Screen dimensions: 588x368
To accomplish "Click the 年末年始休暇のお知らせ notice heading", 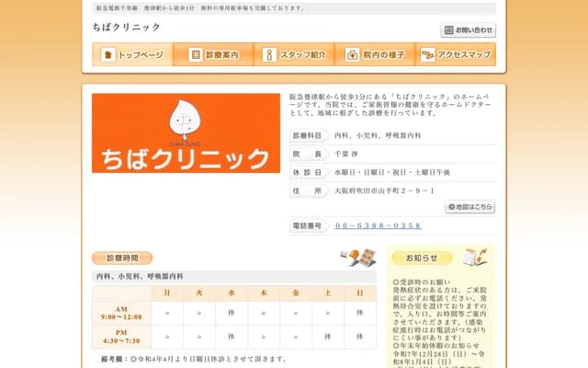I will point(436,346).
